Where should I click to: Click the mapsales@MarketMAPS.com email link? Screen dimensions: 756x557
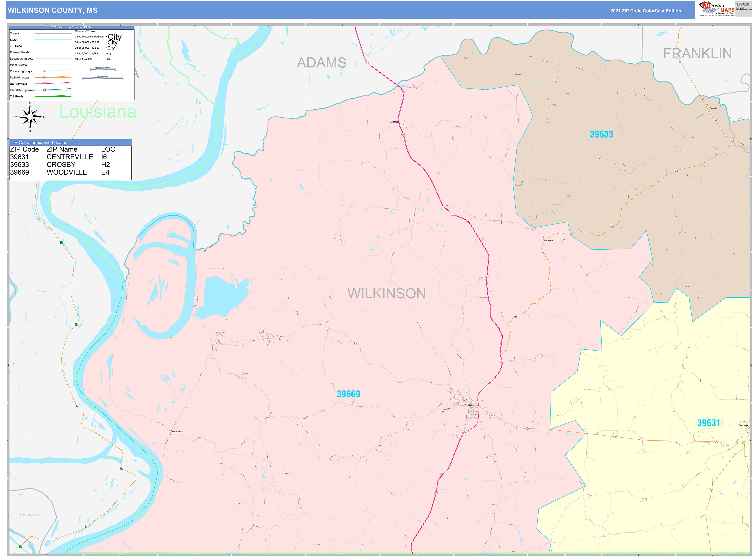[x=744, y=10]
